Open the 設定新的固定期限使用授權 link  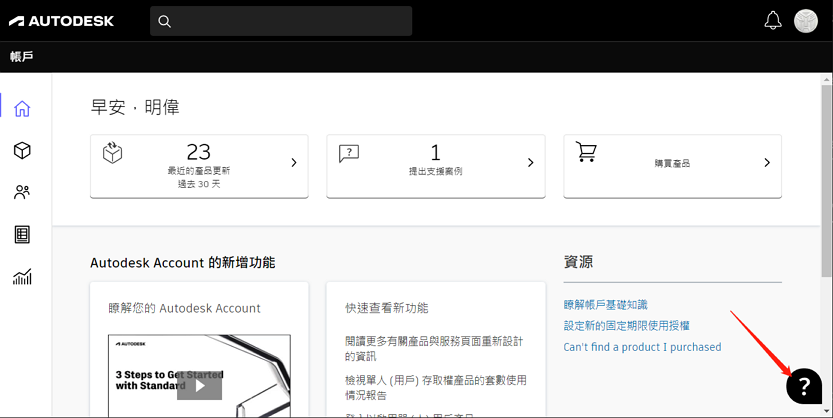pos(627,326)
